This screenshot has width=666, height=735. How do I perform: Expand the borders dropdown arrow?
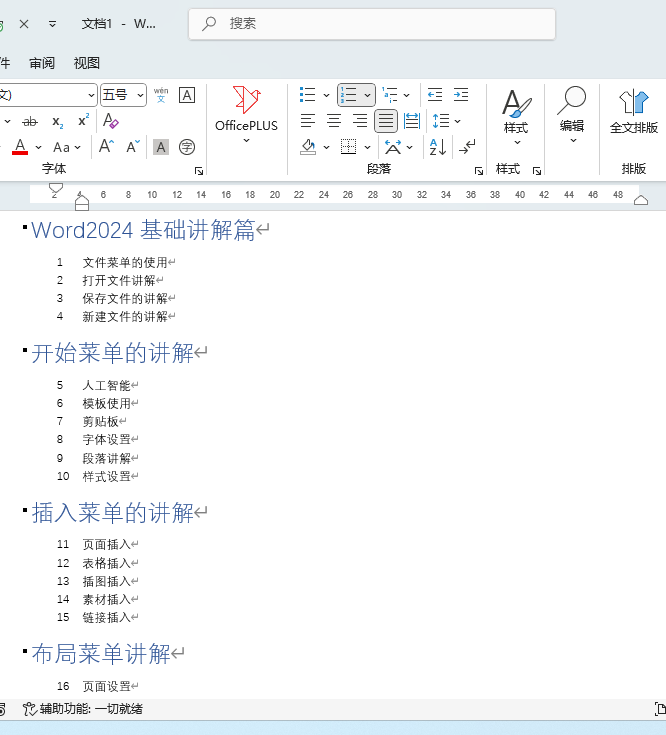367,148
